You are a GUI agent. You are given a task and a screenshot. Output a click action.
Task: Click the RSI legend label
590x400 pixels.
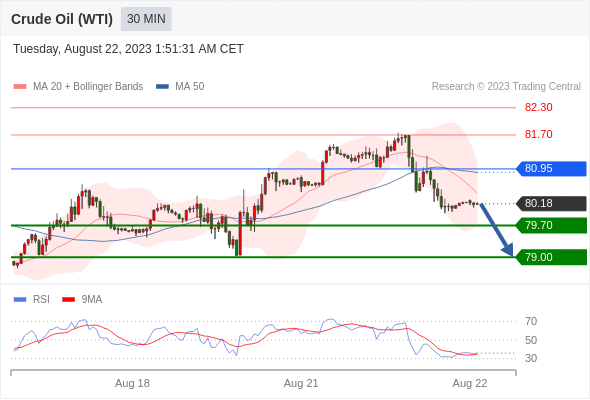(x=41, y=300)
